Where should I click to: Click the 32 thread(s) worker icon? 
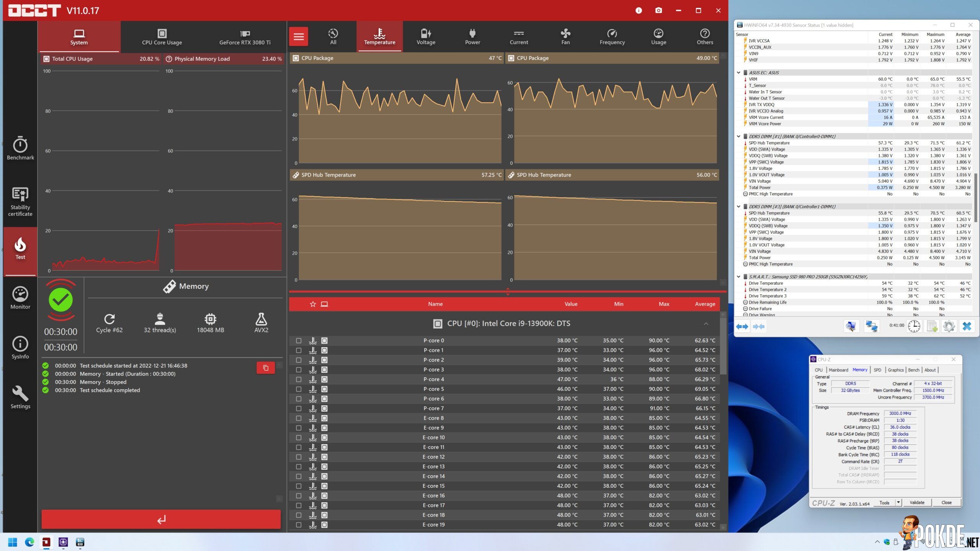pos(160,319)
